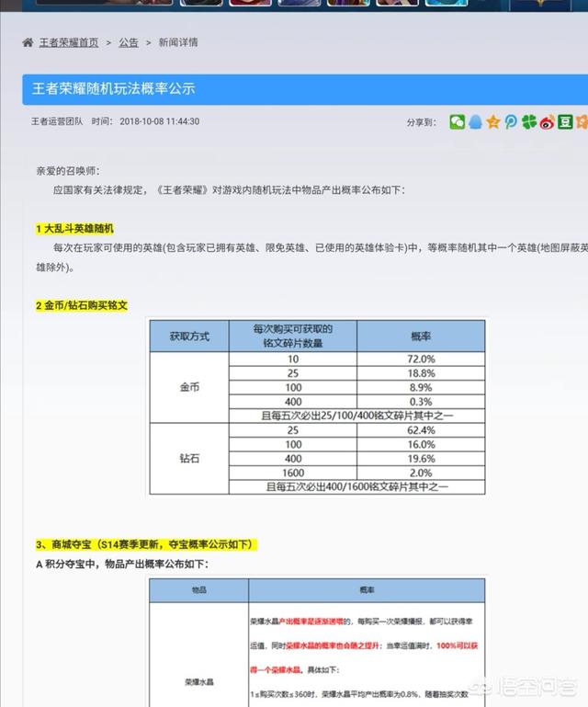Share the article to WeChat
This screenshot has width=588, height=707.
pos(457,121)
